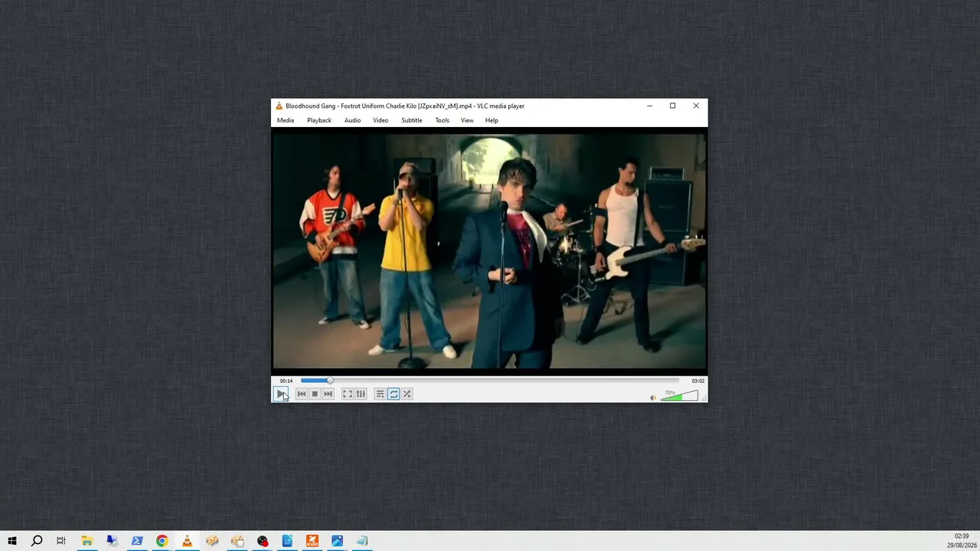The height and width of the screenshot is (551, 980).
Task: Open the Audio menu
Action: pos(352,120)
